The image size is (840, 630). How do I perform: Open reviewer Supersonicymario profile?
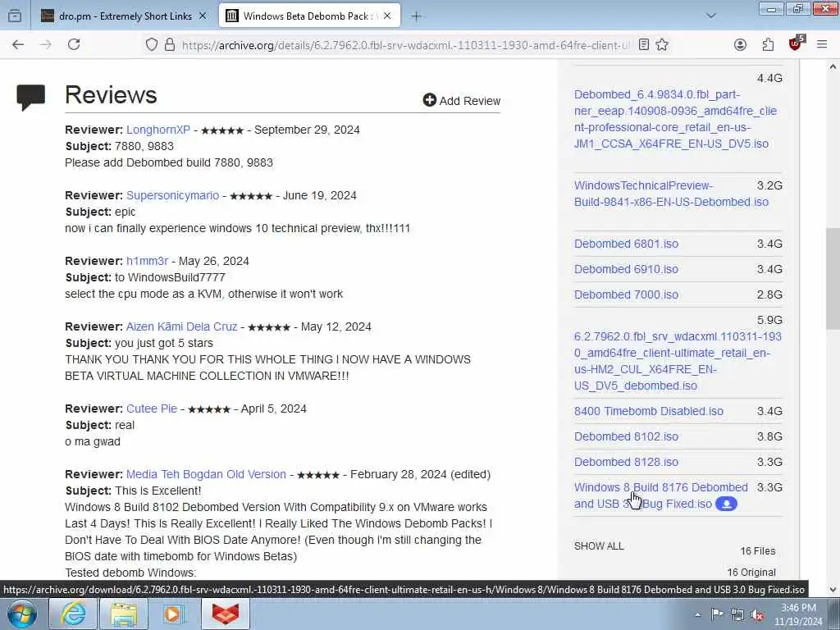pyautogui.click(x=172, y=195)
